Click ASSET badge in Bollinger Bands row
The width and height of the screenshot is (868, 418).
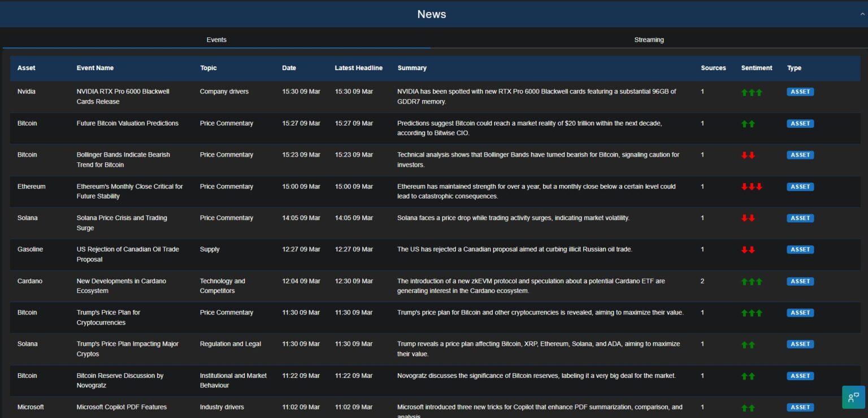pyautogui.click(x=800, y=154)
